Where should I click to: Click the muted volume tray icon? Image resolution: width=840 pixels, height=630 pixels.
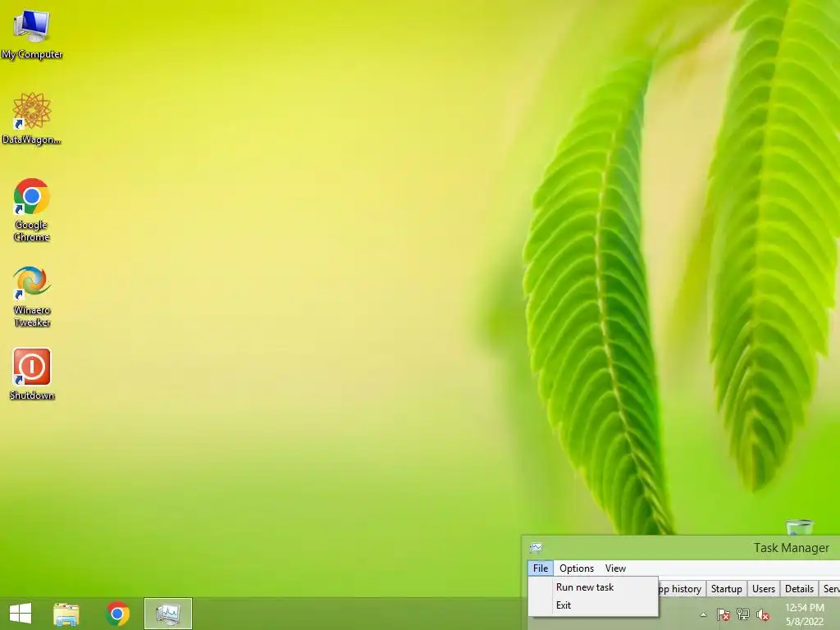pos(763,614)
